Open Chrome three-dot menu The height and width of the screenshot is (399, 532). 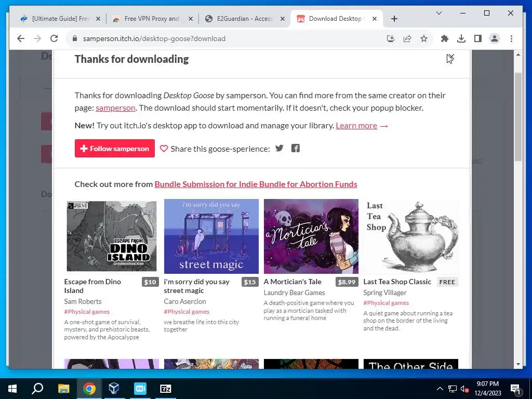coord(511,38)
